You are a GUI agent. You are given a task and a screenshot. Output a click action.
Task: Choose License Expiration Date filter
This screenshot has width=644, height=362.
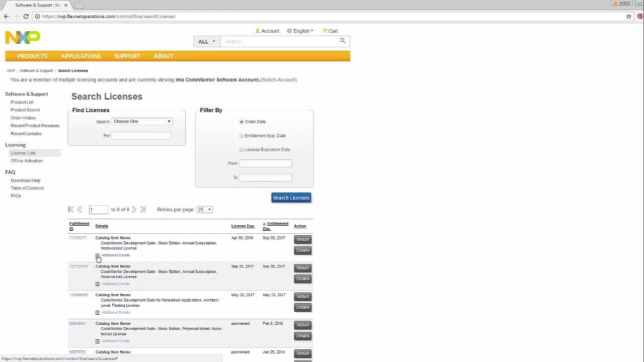(242, 150)
